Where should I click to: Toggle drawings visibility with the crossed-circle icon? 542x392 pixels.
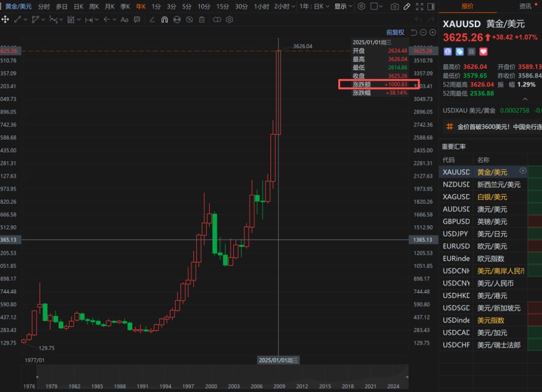[189, 19]
